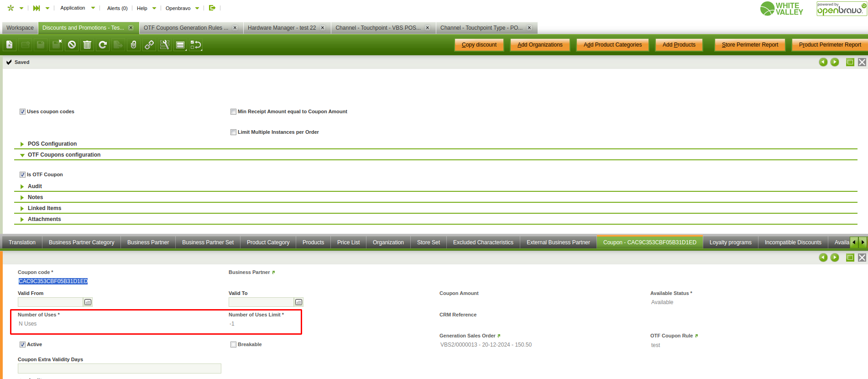Click the chain link toolbar icon
Viewport: 868px width, 379px height.
tap(149, 45)
